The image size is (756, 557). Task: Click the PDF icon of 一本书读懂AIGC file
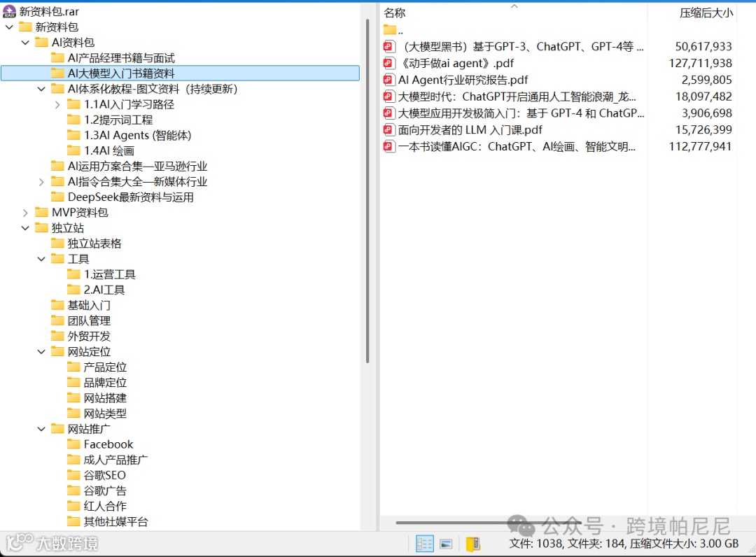pos(388,146)
